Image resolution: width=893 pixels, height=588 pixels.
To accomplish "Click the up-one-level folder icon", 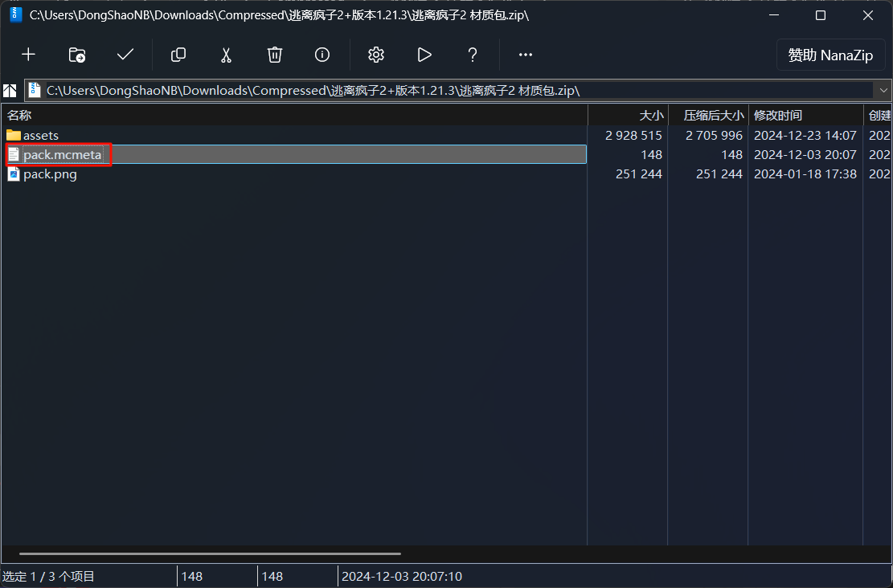I will [x=10, y=90].
